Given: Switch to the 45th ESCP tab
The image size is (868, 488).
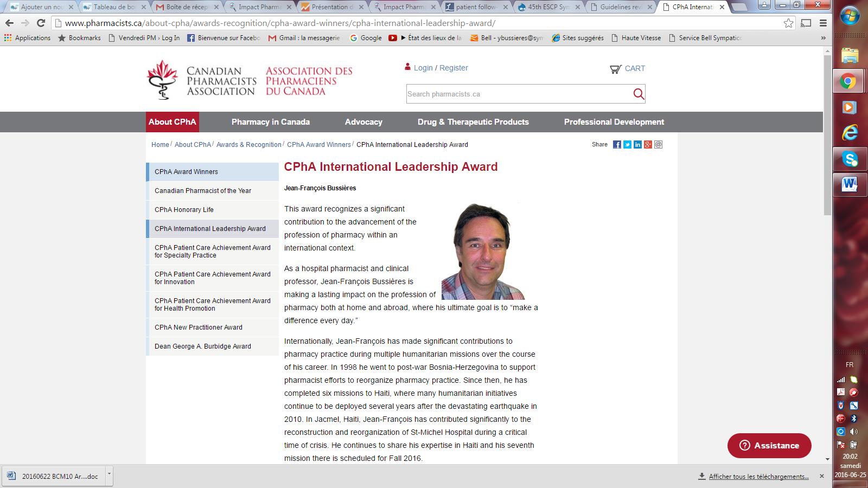Looking at the screenshot, I should coord(548,7).
